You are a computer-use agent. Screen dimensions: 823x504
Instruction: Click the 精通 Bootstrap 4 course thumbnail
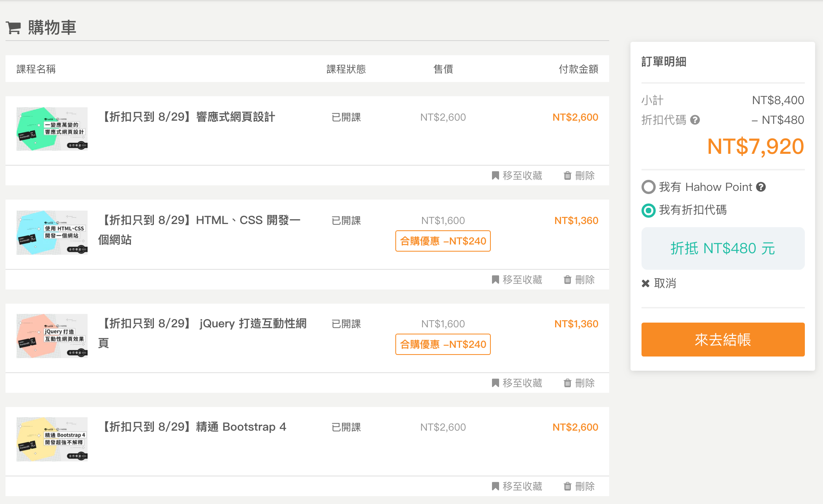(52, 439)
